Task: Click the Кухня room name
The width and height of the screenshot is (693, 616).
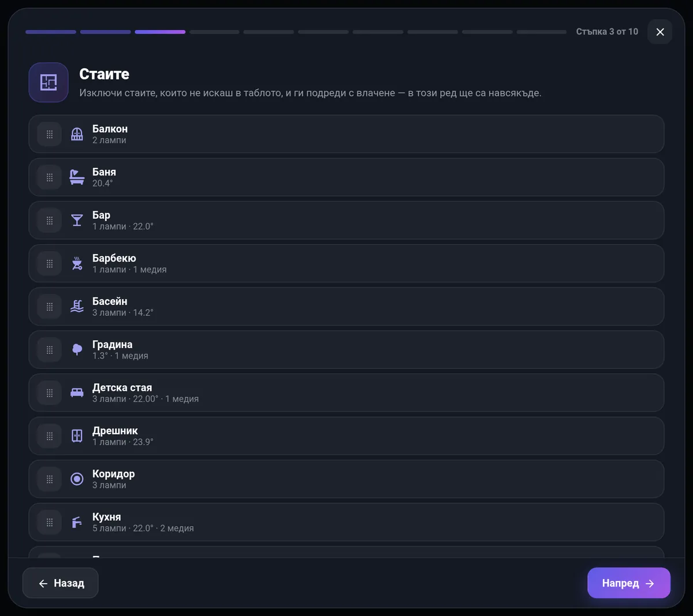Action: point(107,517)
